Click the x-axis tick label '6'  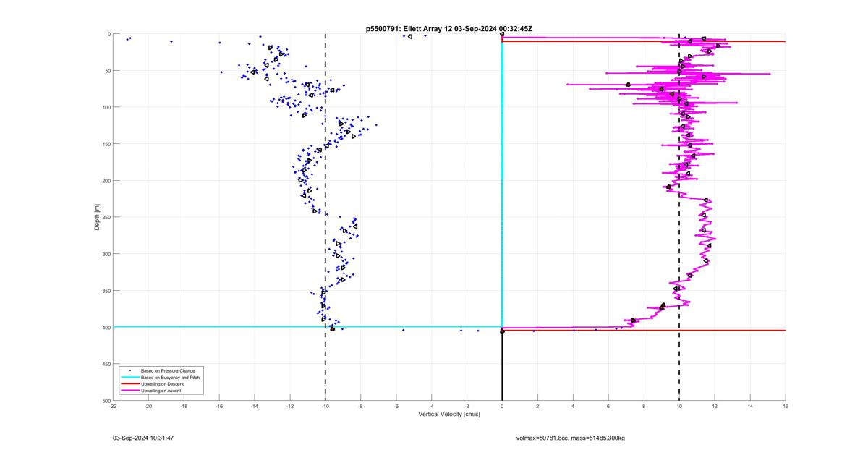click(608, 407)
